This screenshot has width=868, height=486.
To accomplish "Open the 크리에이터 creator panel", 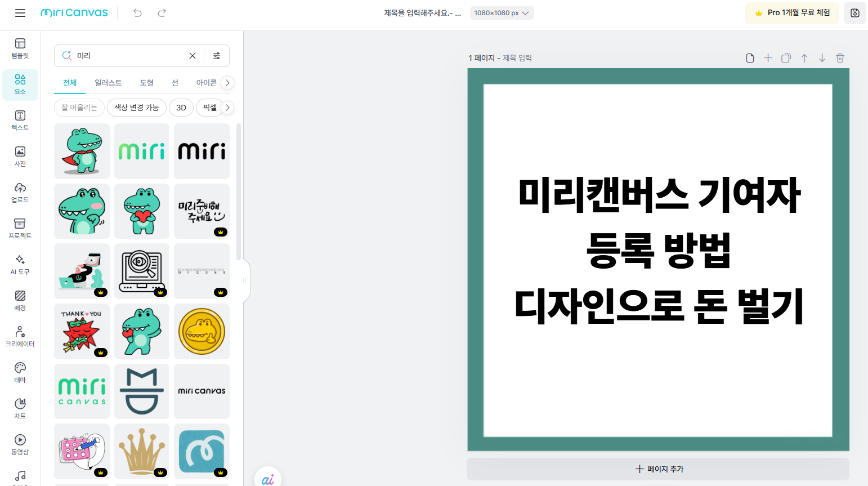I will [20, 337].
